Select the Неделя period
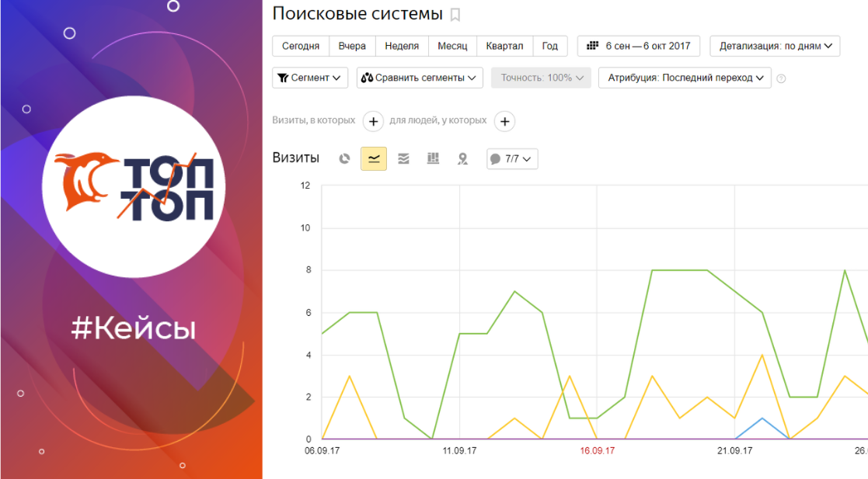Screen dimensions: 868x479 pos(402,46)
